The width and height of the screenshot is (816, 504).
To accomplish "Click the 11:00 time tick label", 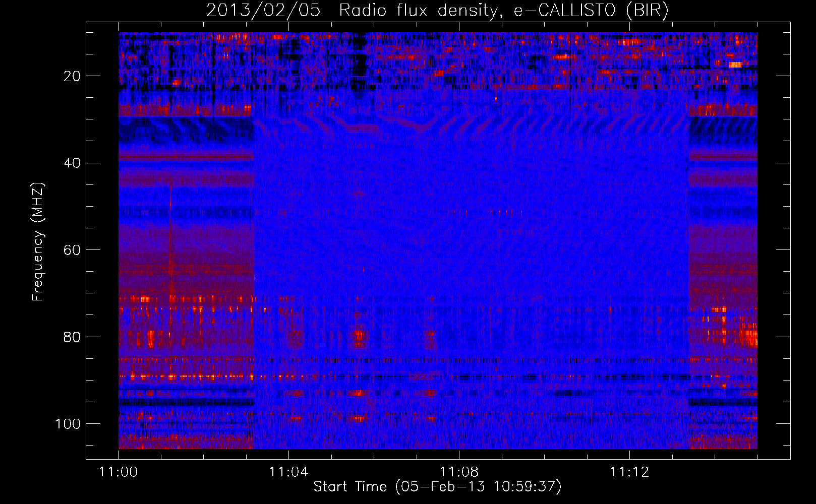I will coord(119,472).
